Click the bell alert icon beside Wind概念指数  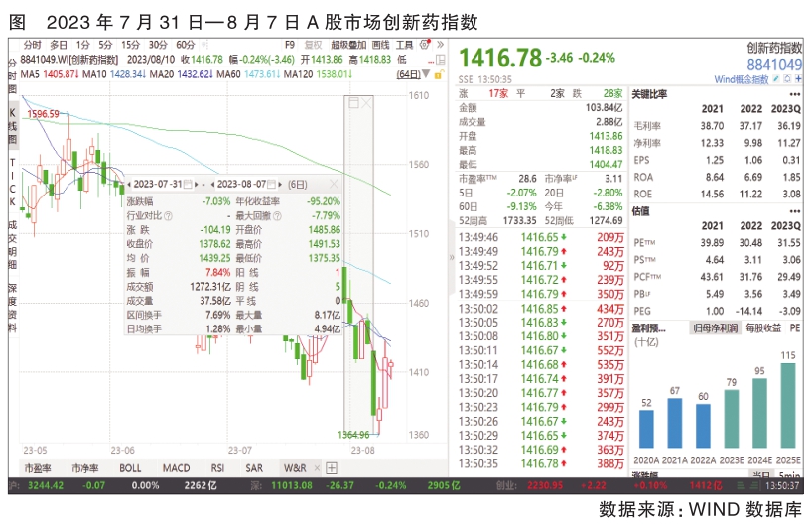(787, 79)
